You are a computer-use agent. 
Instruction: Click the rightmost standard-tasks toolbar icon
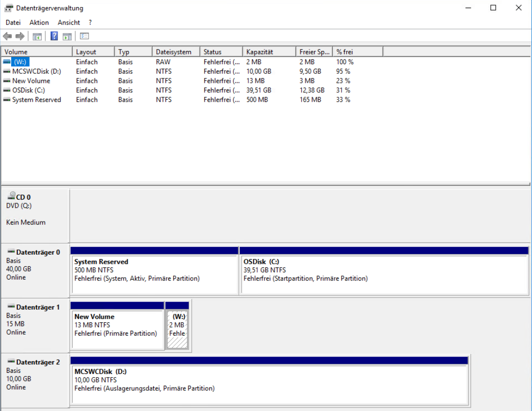pyautogui.click(x=83, y=36)
